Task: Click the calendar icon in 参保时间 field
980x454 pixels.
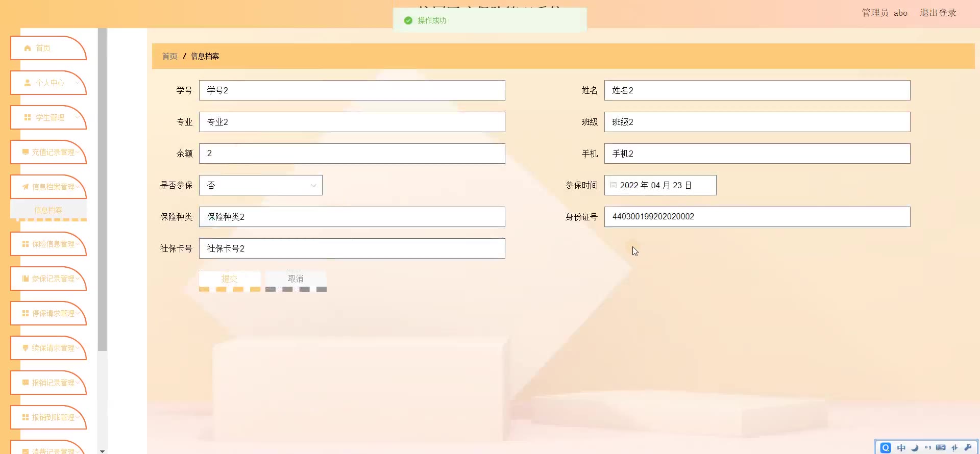Action: coord(614,185)
